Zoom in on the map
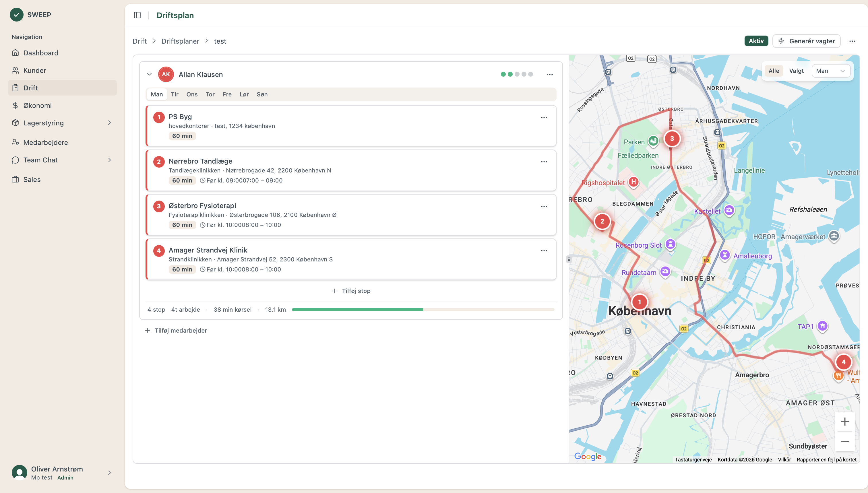Image resolution: width=868 pixels, height=493 pixels. pyautogui.click(x=845, y=422)
